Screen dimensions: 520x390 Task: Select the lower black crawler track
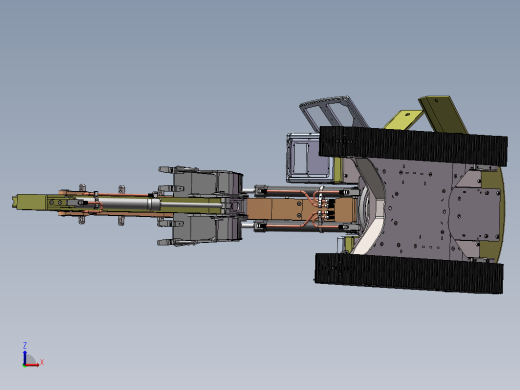click(409, 273)
